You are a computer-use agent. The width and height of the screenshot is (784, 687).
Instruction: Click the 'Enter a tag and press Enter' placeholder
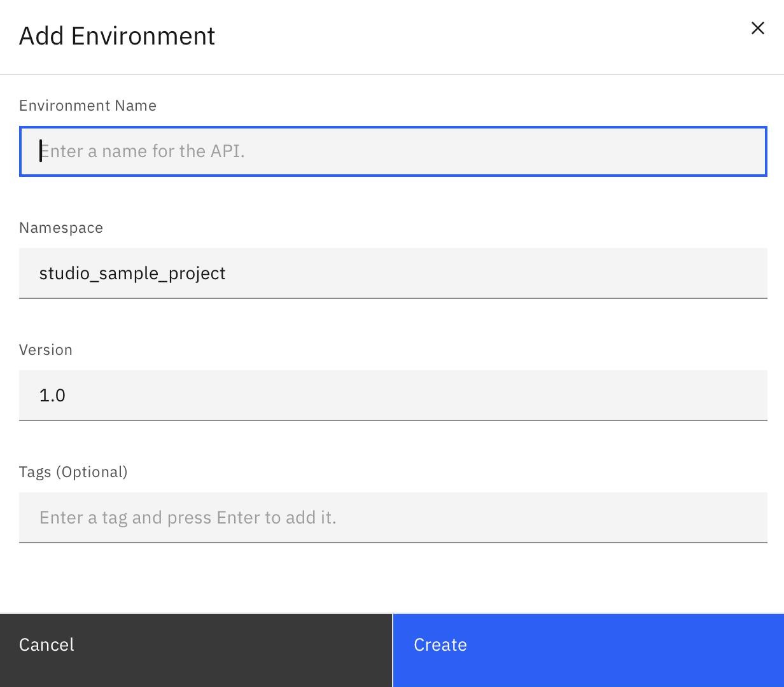[x=188, y=517]
